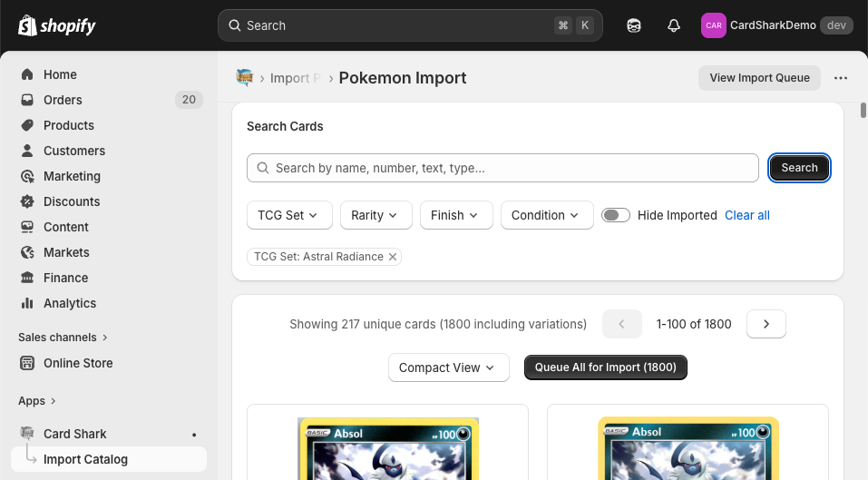Open the three-dot more actions menu

point(840,78)
